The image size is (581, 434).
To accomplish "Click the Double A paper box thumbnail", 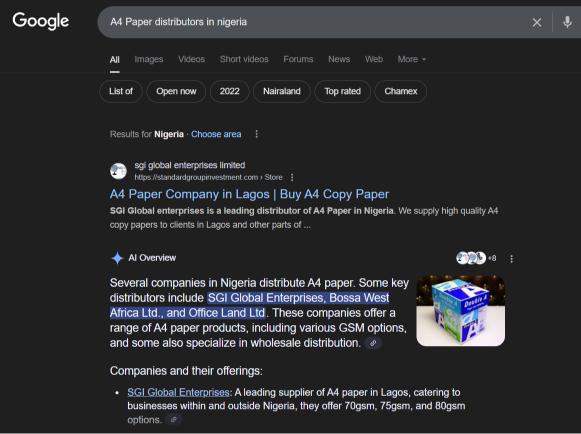I will 461,311.
